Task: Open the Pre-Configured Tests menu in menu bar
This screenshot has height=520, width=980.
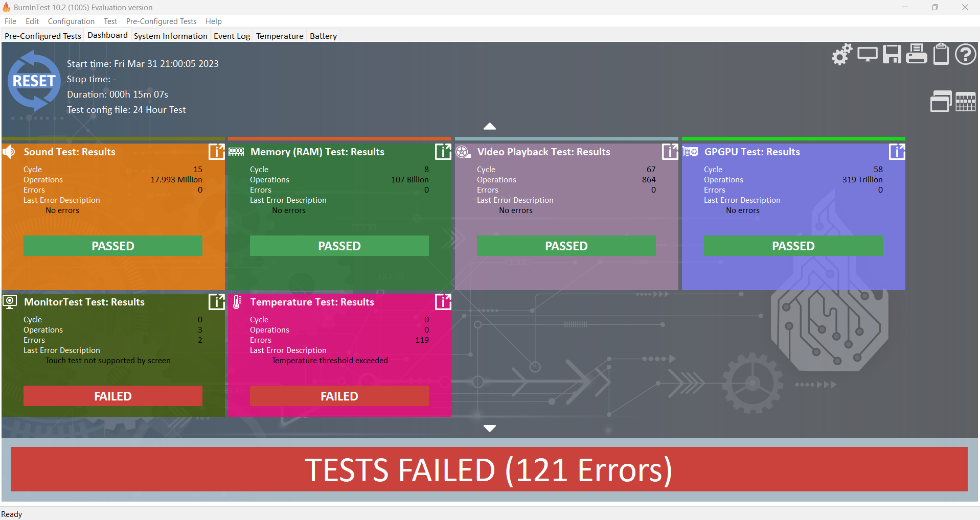Action: (161, 21)
